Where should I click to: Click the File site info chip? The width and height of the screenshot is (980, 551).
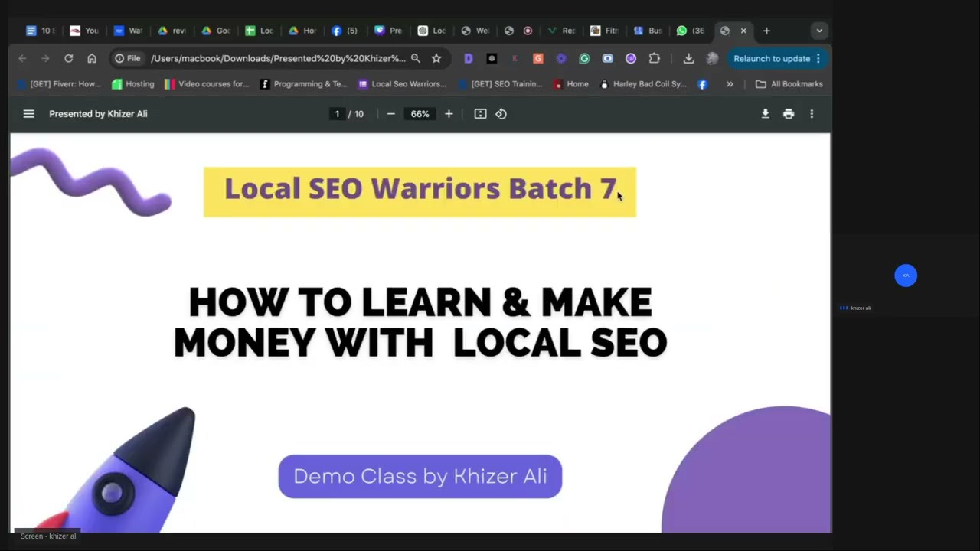[128, 58]
